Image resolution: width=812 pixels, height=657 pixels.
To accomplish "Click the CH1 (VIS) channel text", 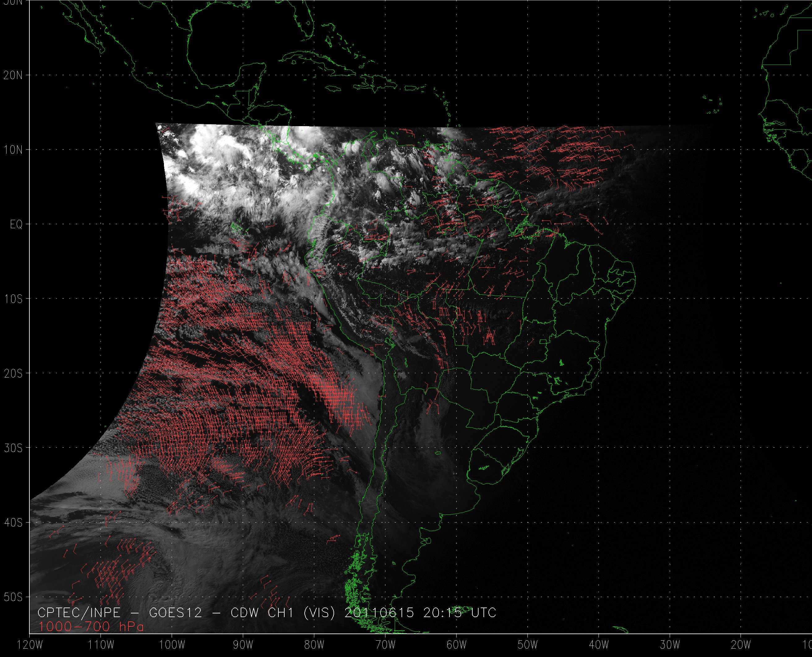I will click(301, 612).
